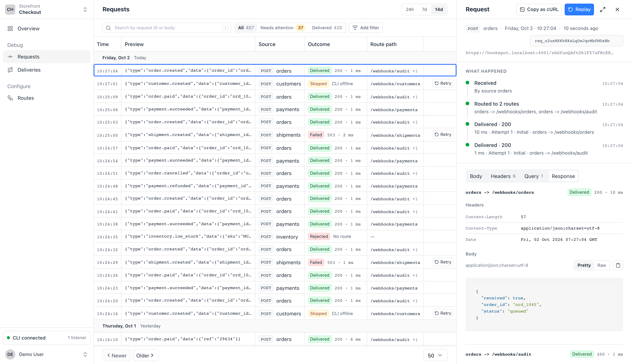Screen dimensions: 632x364
Task: Select the Requests sidebar item
Action: [46, 57]
